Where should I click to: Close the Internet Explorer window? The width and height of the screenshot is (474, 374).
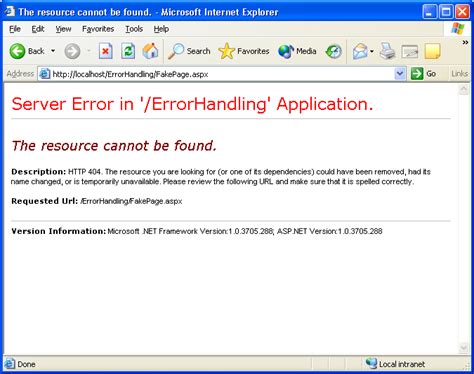[x=463, y=12]
